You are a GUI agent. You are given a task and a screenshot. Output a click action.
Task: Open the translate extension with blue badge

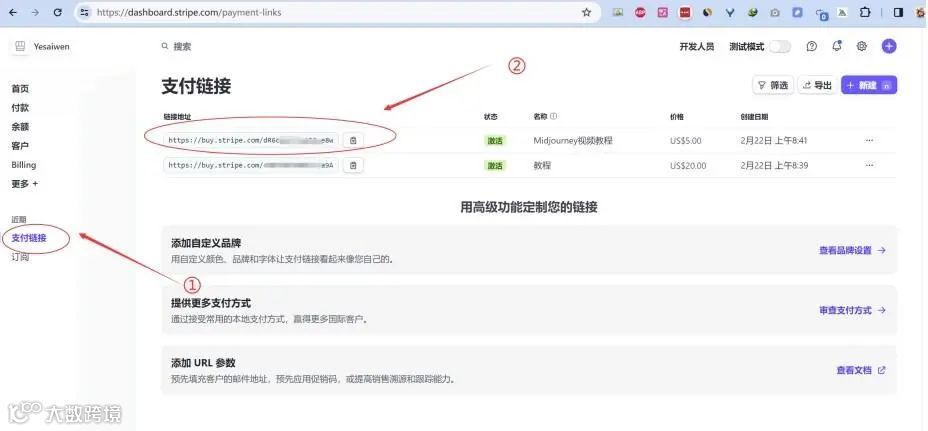click(x=821, y=14)
